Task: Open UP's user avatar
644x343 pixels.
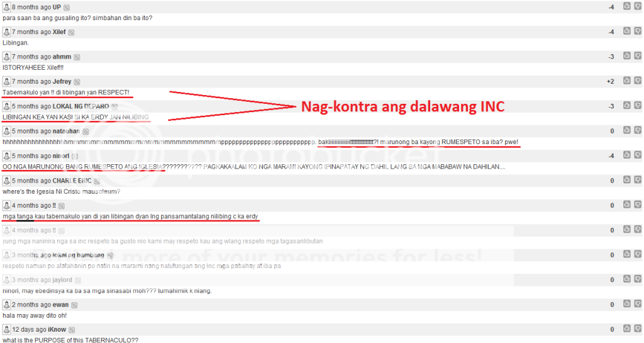Action: tap(6, 6)
